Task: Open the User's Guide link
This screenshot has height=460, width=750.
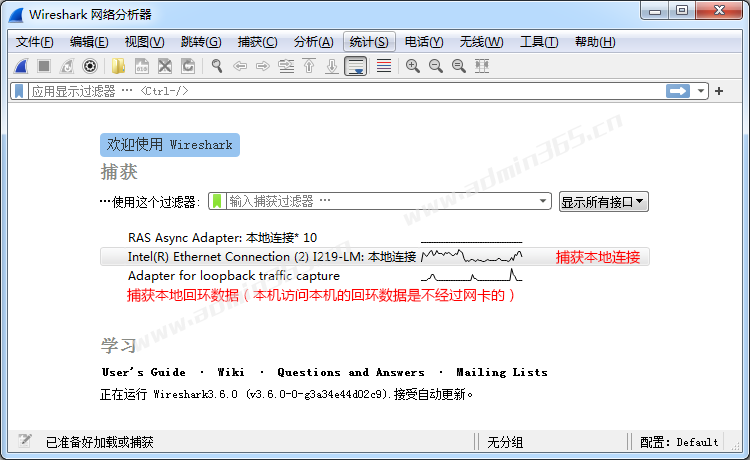Action: tap(143, 372)
